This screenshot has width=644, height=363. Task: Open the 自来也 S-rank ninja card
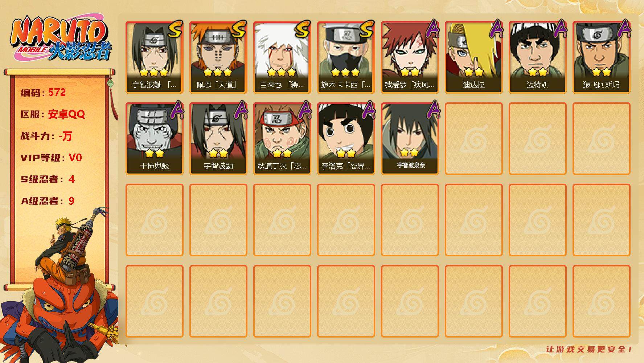282,57
